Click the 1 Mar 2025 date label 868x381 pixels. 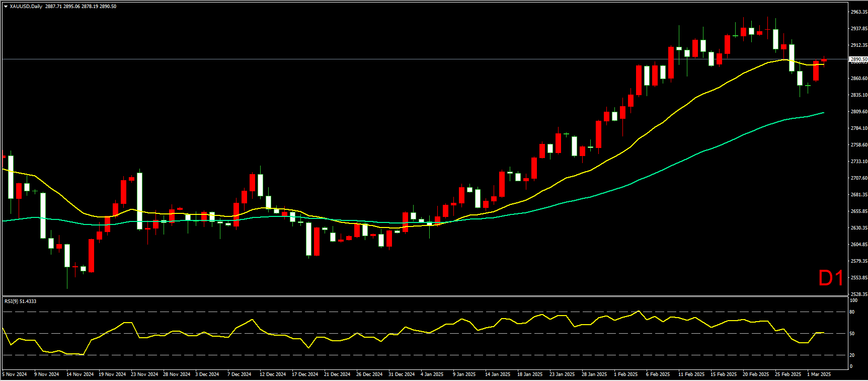(x=819, y=374)
